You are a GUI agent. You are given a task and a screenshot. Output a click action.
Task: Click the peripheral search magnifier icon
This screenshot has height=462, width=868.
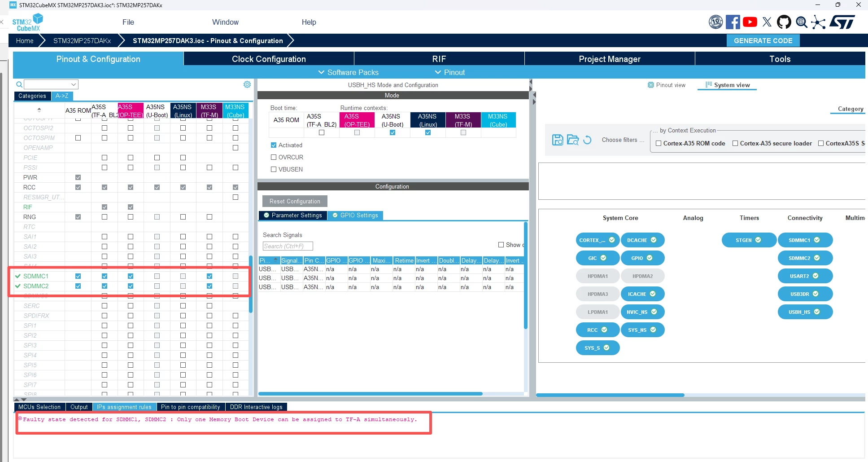tap(19, 84)
